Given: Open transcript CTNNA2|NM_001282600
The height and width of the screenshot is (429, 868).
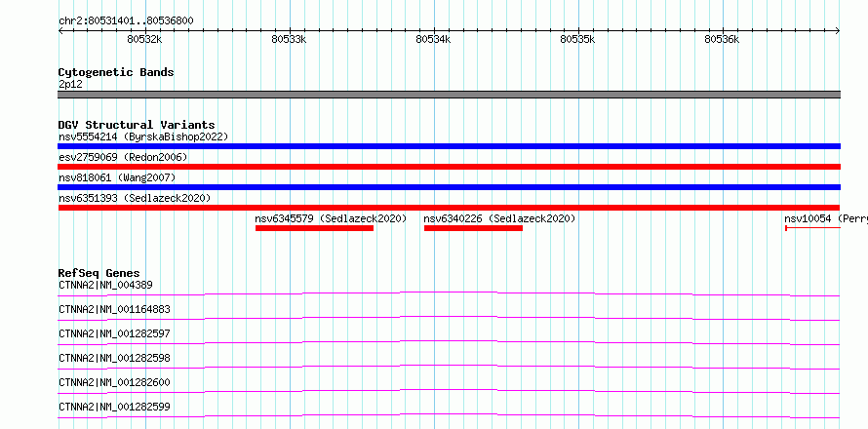Looking at the screenshot, I should point(114,382).
